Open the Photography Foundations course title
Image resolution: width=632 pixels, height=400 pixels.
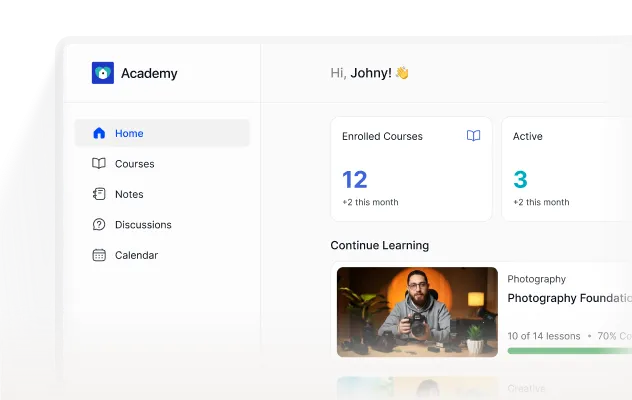click(x=570, y=298)
